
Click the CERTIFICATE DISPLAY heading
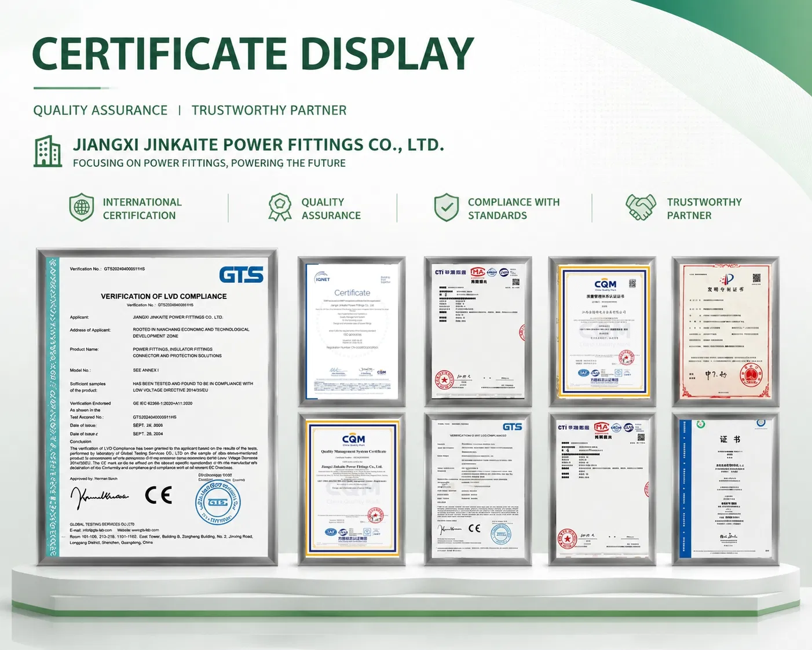pyautogui.click(x=254, y=54)
